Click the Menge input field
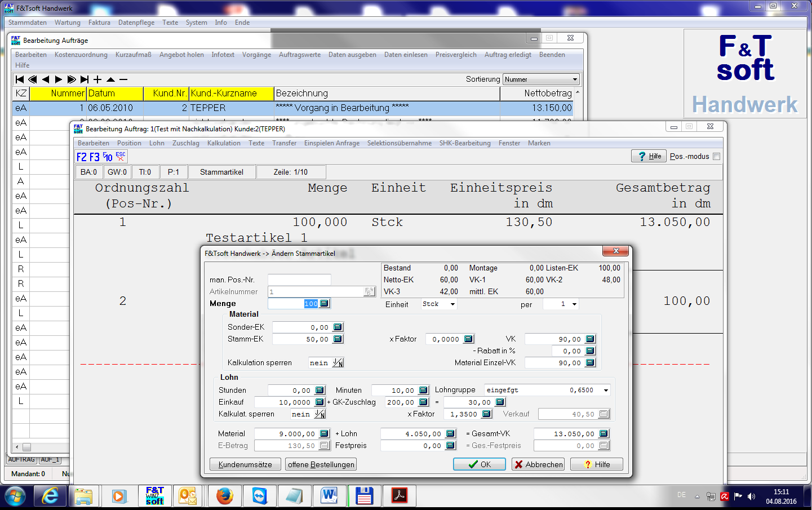This screenshot has height=510, width=812. pyautogui.click(x=293, y=304)
